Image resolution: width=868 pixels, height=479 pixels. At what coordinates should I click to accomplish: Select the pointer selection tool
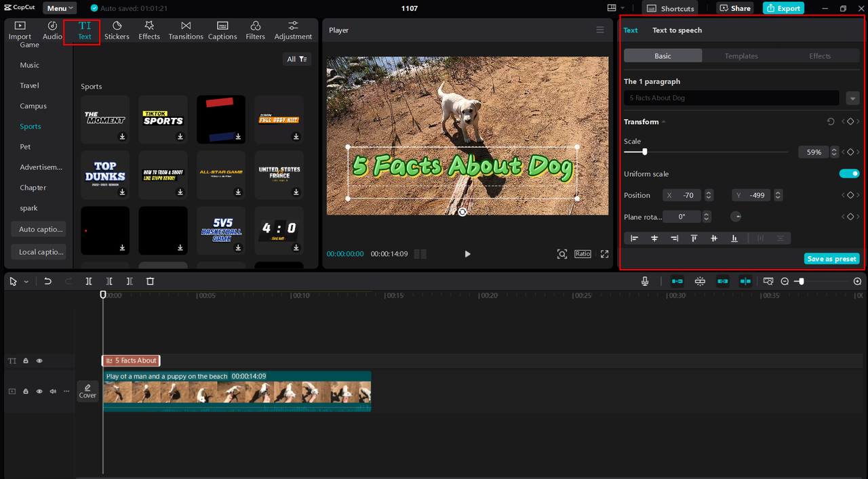pyautogui.click(x=14, y=281)
